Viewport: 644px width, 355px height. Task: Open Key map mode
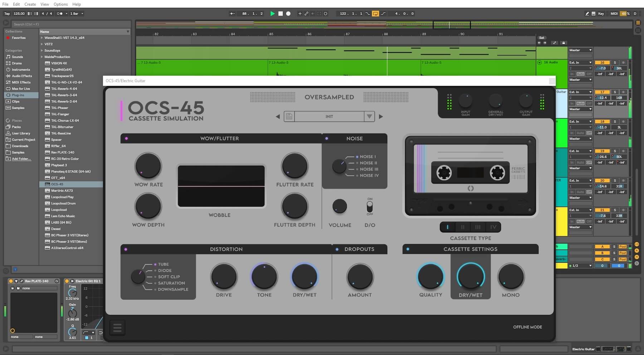601,14
